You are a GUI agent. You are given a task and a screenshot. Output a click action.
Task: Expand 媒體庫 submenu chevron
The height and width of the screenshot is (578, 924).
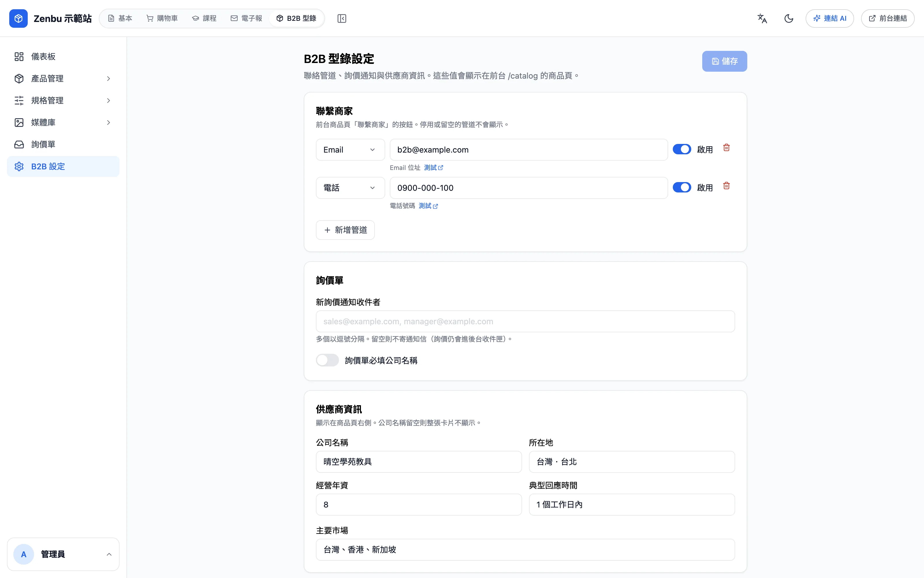tap(109, 122)
